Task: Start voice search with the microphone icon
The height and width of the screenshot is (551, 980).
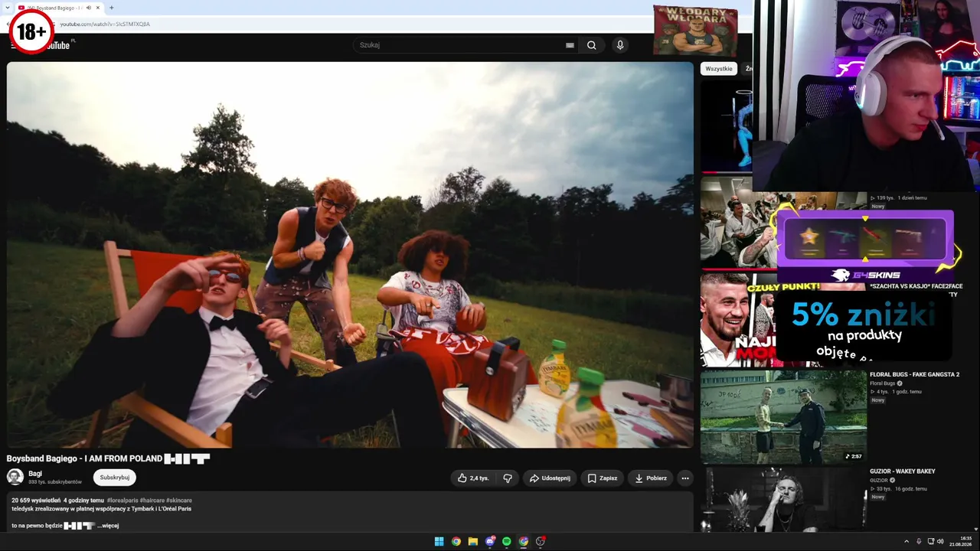Action: tap(620, 45)
